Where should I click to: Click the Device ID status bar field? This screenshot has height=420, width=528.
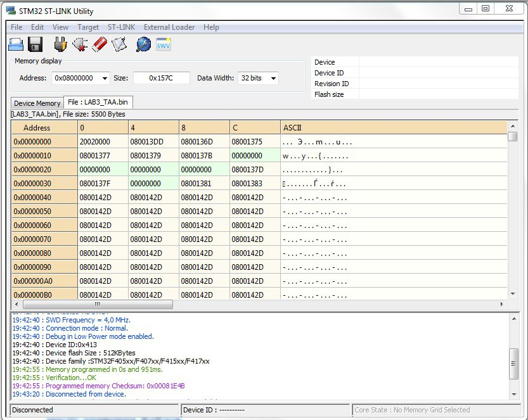(266, 410)
